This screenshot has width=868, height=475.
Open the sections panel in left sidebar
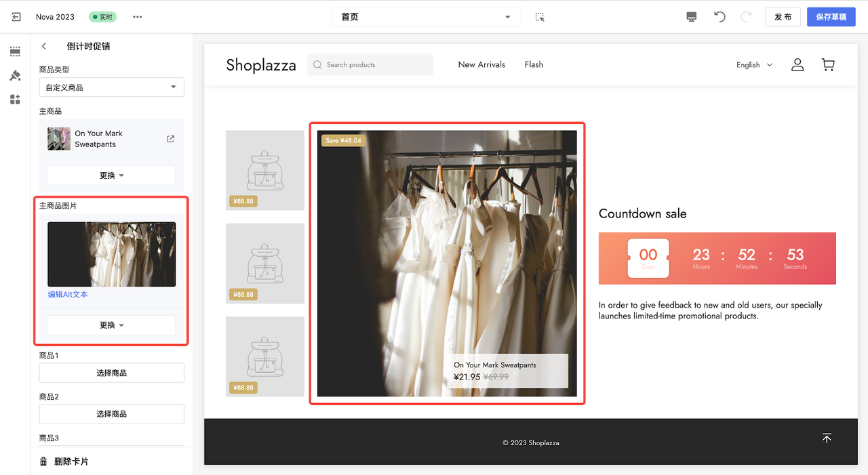15,51
